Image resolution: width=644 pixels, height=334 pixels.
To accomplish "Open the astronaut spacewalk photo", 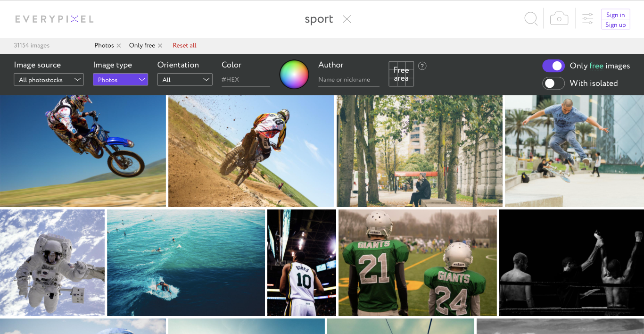I will point(52,263).
